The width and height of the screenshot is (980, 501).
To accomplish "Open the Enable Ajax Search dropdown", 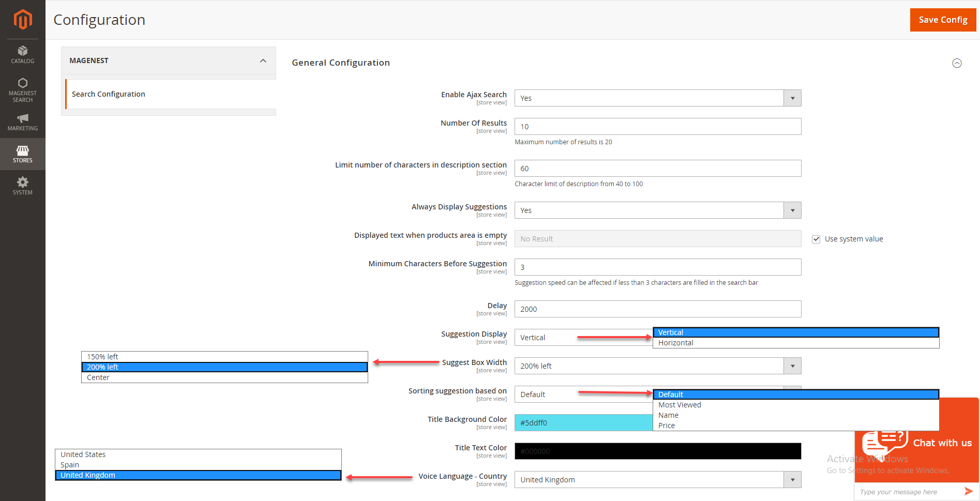I will click(657, 98).
